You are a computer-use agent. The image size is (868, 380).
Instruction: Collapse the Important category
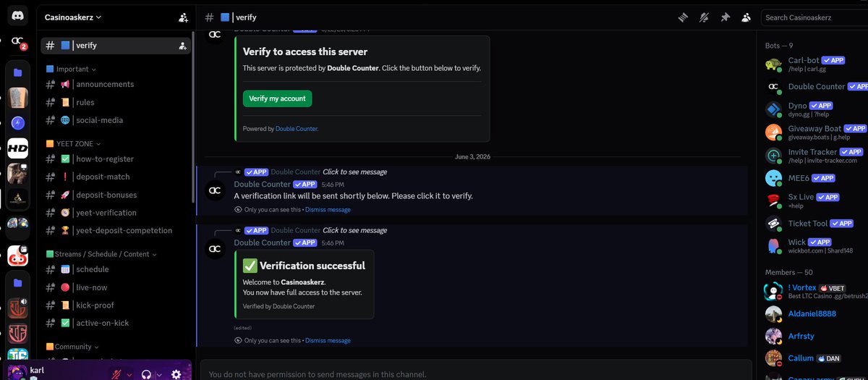[71, 69]
